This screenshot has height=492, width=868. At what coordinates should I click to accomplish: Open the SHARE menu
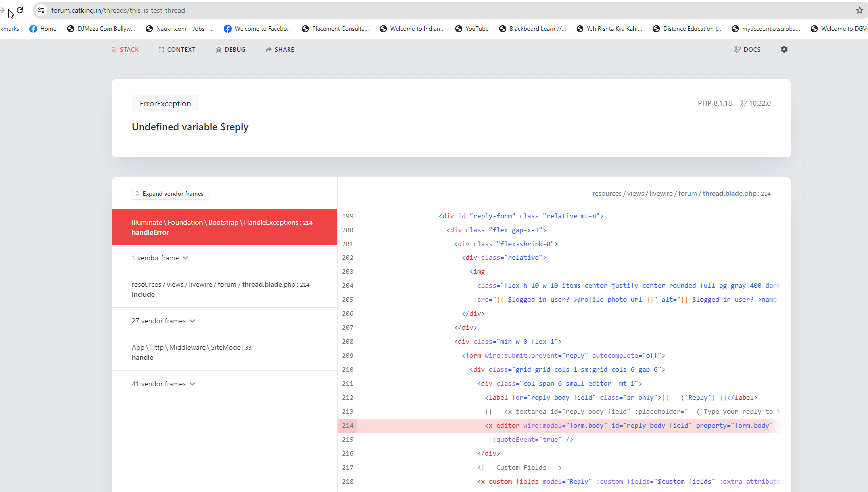(x=280, y=50)
